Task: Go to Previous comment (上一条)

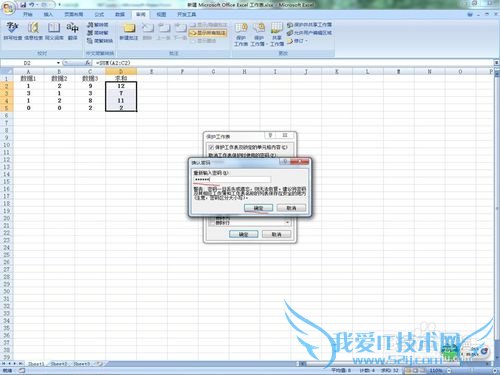Action: [x=163, y=31]
